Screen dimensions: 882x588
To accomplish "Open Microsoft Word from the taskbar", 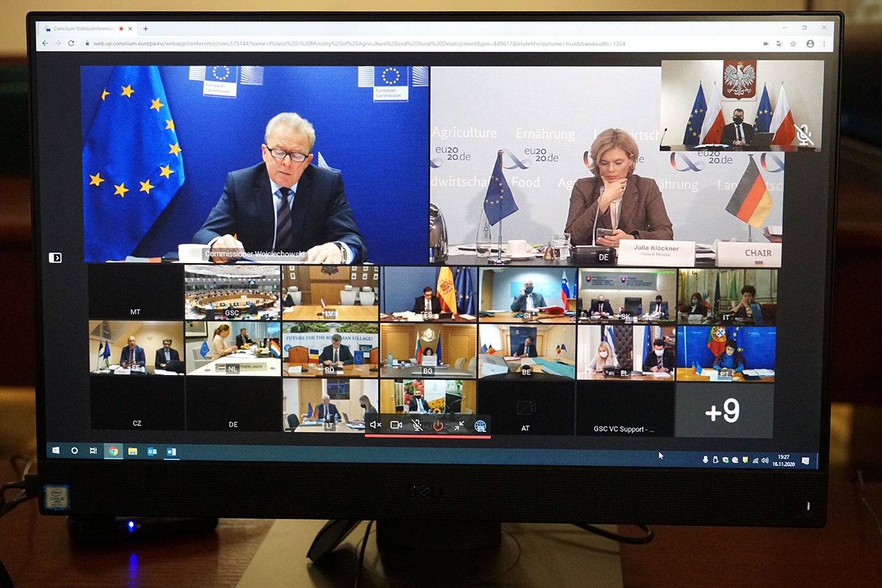I will 172,452.
